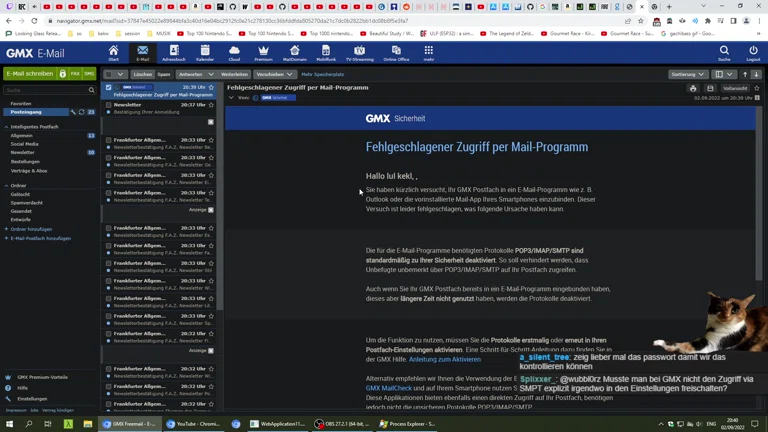Collapse the Ordner folder section

[6, 186]
